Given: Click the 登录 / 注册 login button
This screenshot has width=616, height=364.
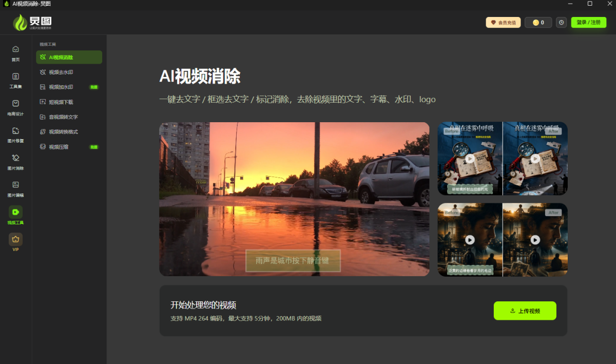Looking at the screenshot, I should (589, 23).
